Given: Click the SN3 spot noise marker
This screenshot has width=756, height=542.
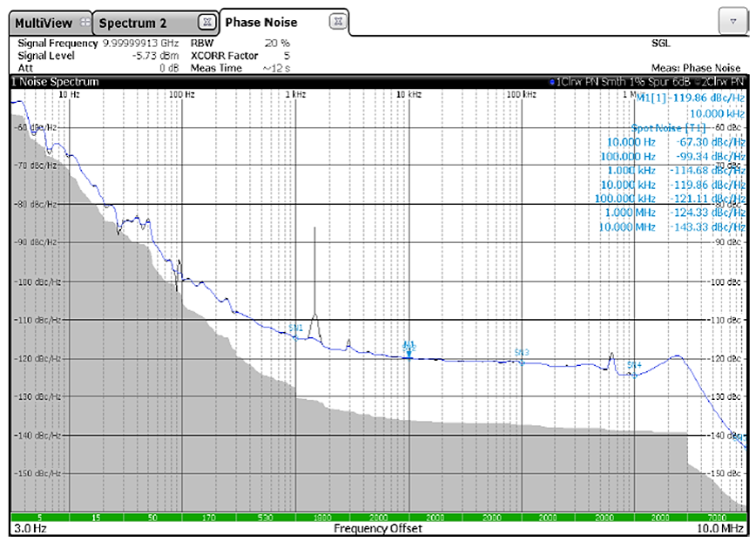Looking at the screenshot, I should [522, 353].
